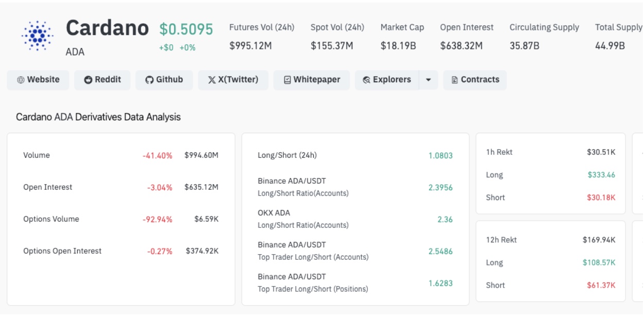This screenshot has height=321, width=644.
Task: Click the Whitepaper document icon
Action: tap(287, 80)
